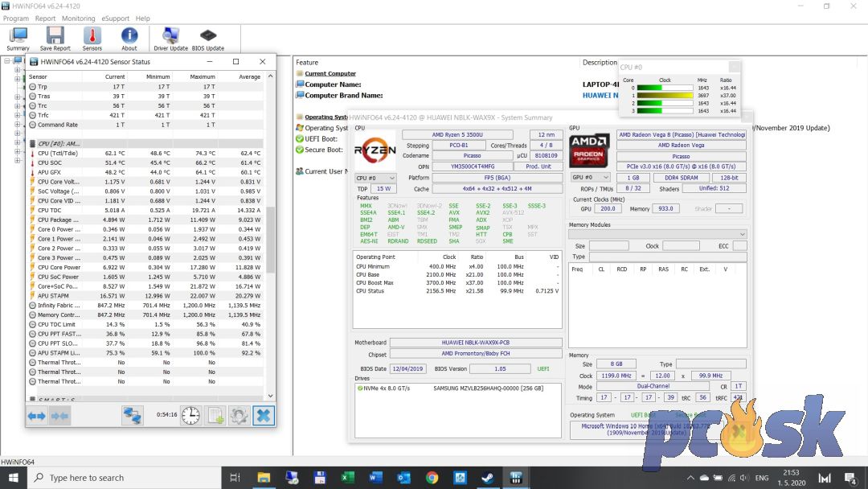Click the HWiNFO taskbar icon
Screen dimensions: 868x489
[x=516, y=478]
